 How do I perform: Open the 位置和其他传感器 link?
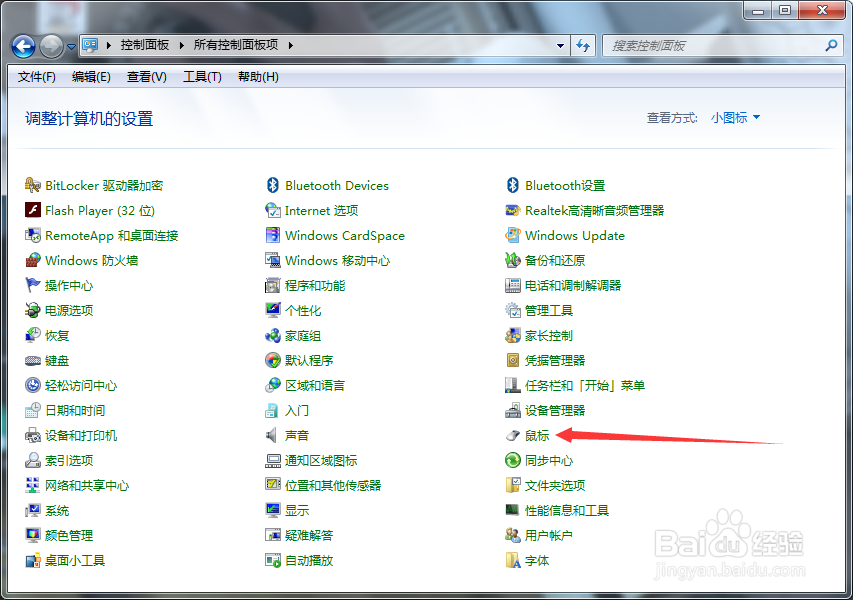click(x=333, y=485)
